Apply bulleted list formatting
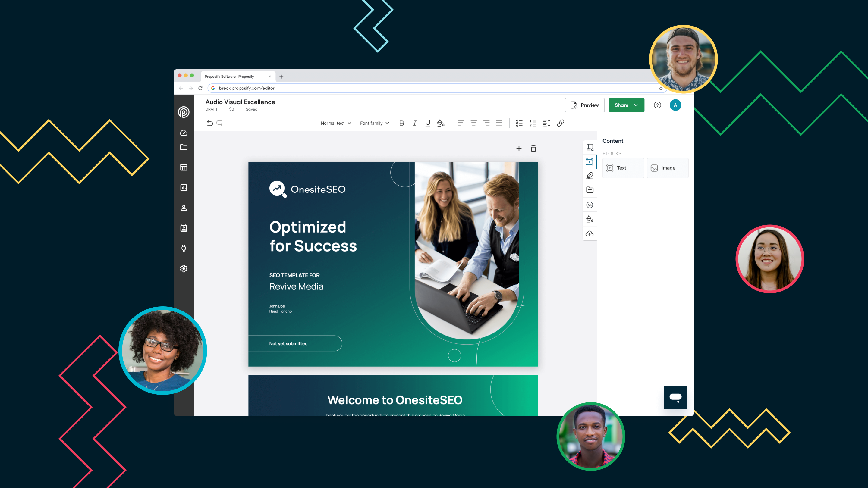The width and height of the screenshot is (868, 488). 519,123
